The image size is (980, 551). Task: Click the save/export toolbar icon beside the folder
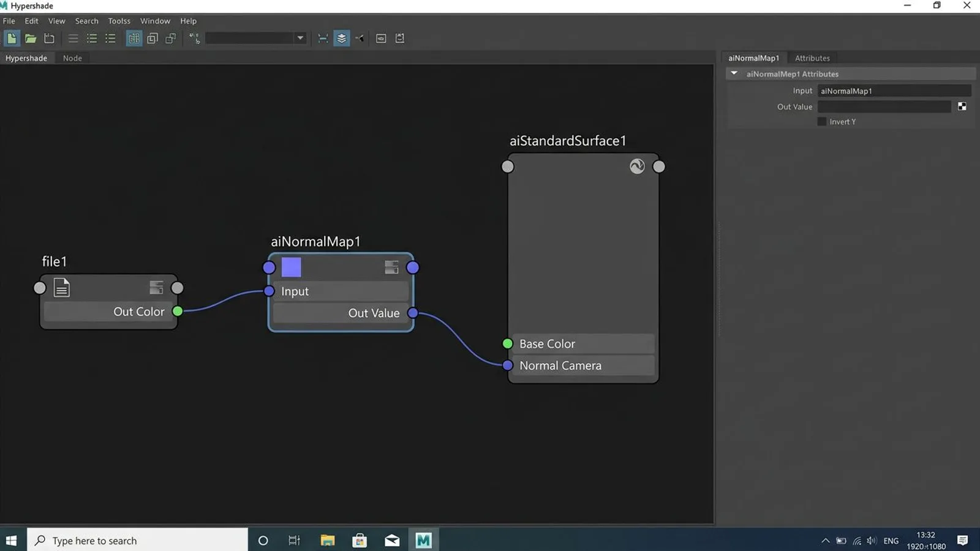[x=50, y=39]
